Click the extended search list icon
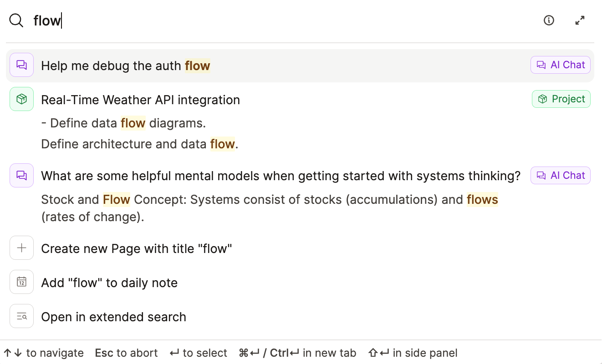This screenshot has width=602, height=364. [x=21, y=316]
